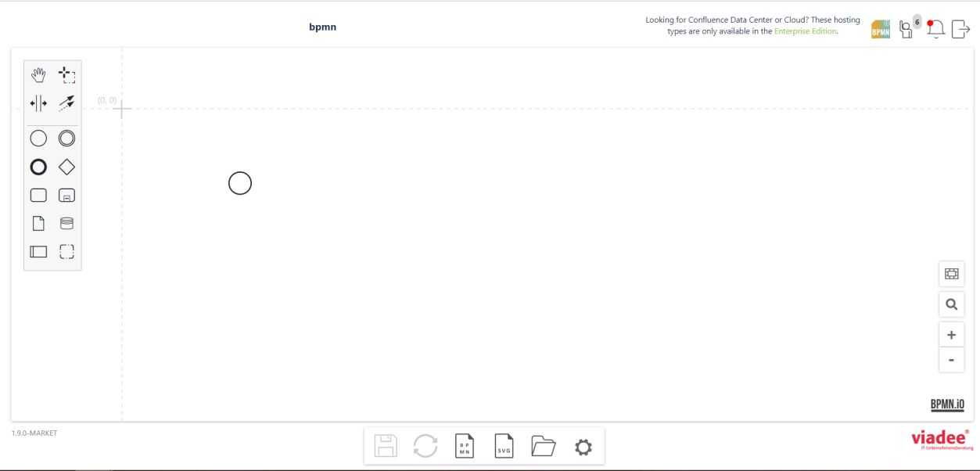Click the exit editor icon
The width and height of the screenshot is (980, 471).
961,30
